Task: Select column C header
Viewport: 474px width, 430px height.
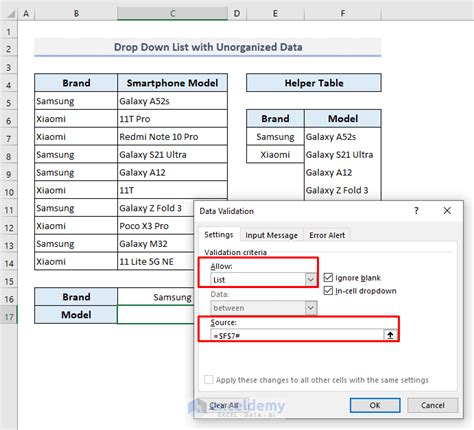Action: coord(173,14)
